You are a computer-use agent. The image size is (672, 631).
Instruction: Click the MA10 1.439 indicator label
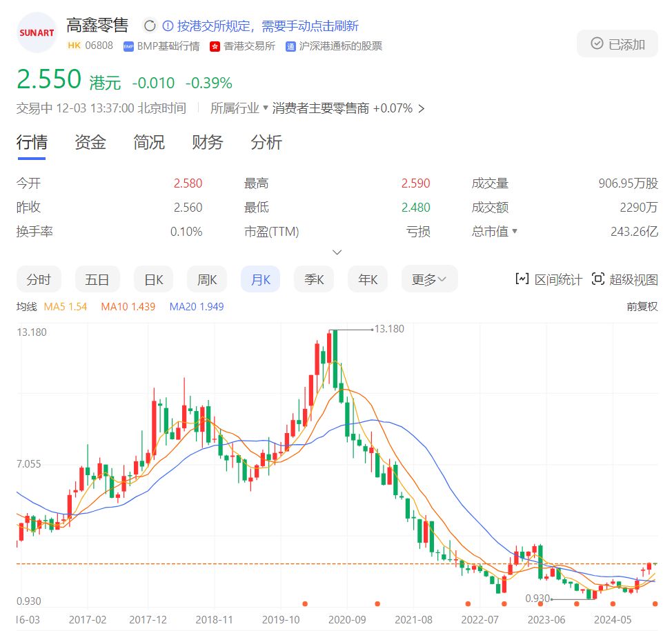128,307
